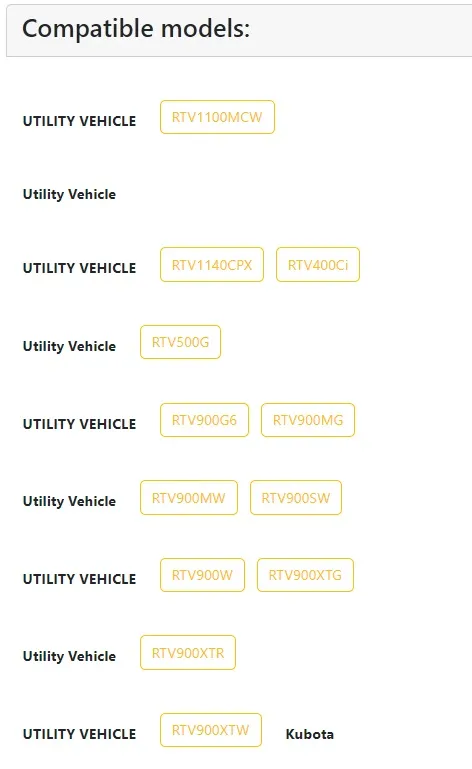Click Utility Vehicle label beside RTV900XTR
Image resolution: width=472 pixels, height=769 pixels.
coord(69,656)
